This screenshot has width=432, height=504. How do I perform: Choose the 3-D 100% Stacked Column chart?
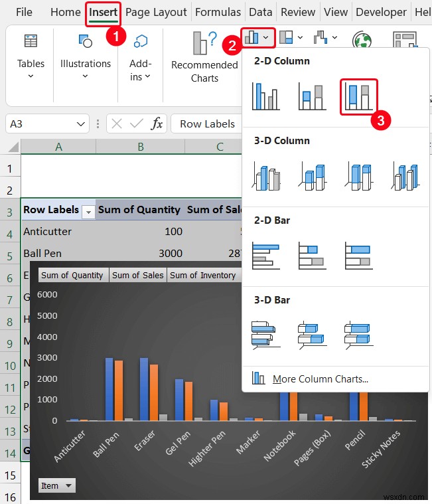point(359,176)
